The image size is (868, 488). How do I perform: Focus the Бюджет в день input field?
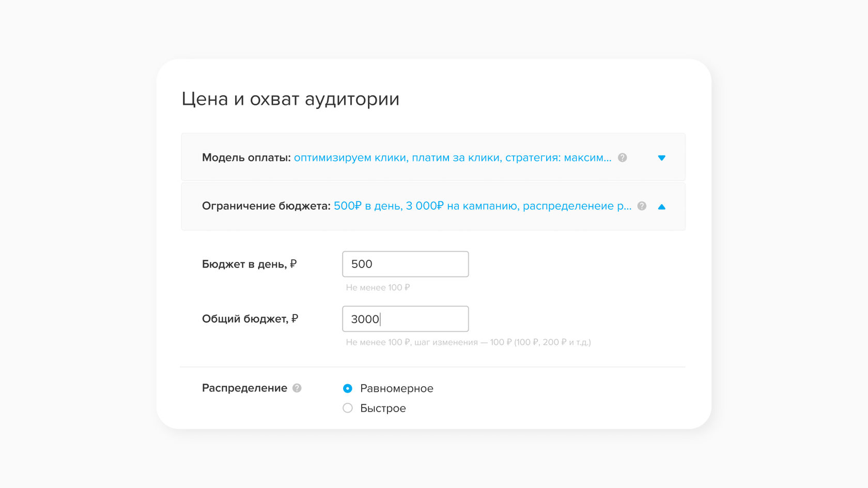(x=405, y=264)
